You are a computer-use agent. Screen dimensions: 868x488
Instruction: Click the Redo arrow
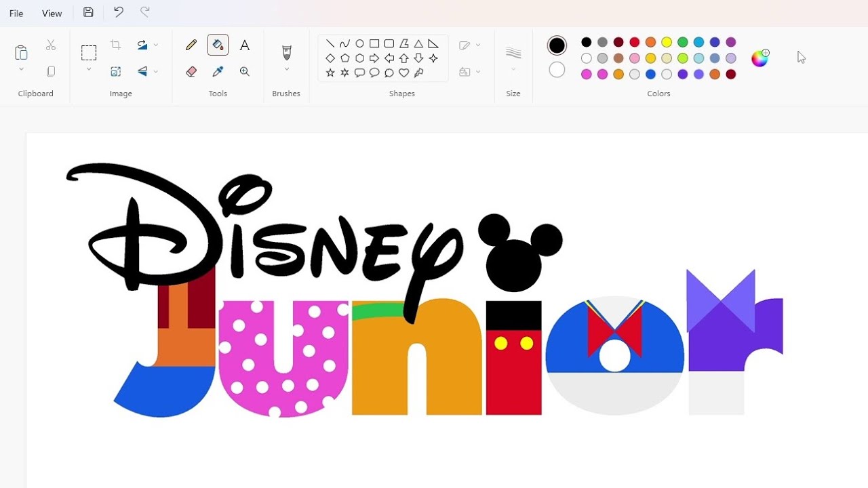[x=144, y=12]
